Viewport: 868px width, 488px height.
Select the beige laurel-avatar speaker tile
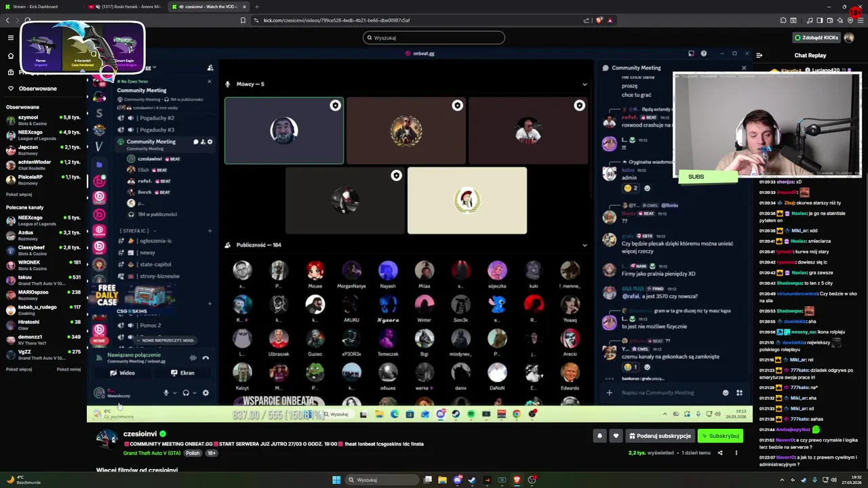[x=467, y=201]
